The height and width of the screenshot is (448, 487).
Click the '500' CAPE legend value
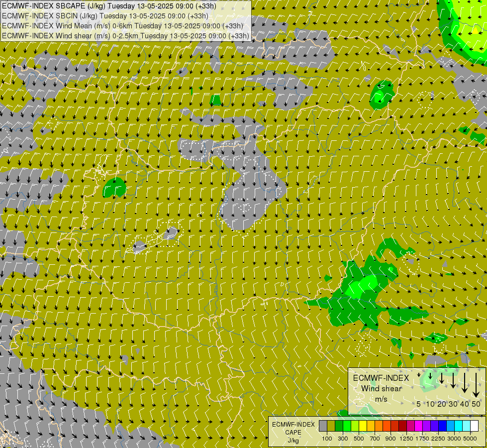point(359,439)
